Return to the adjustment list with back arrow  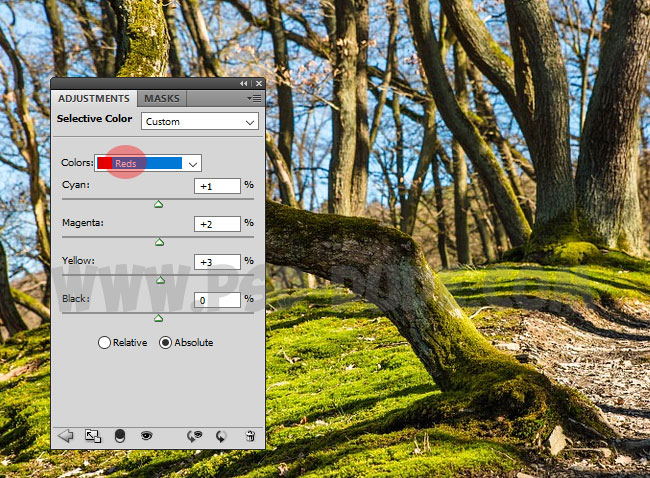66,436
